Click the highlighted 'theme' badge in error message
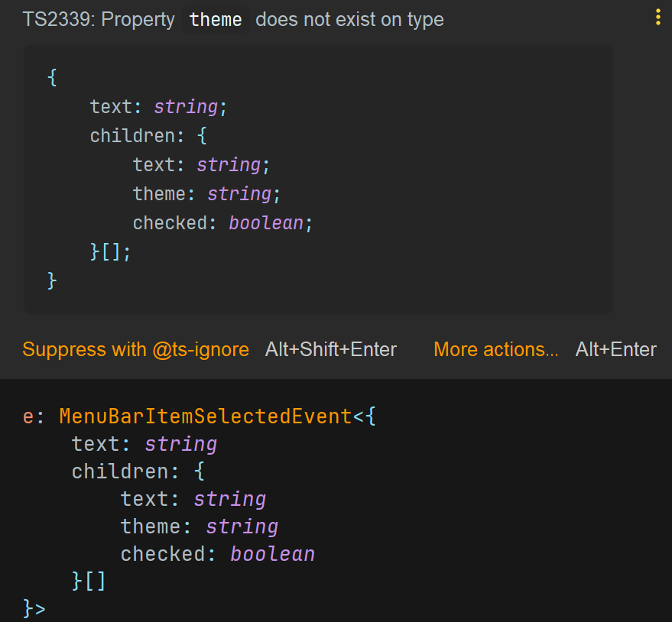672x622 pixels. point(216,20)
